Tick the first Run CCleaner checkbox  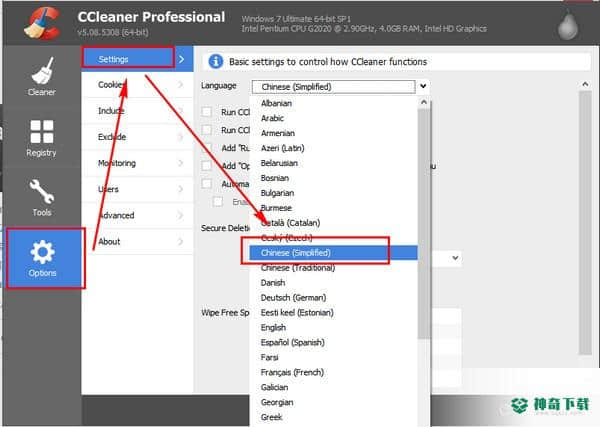(207, 112)
